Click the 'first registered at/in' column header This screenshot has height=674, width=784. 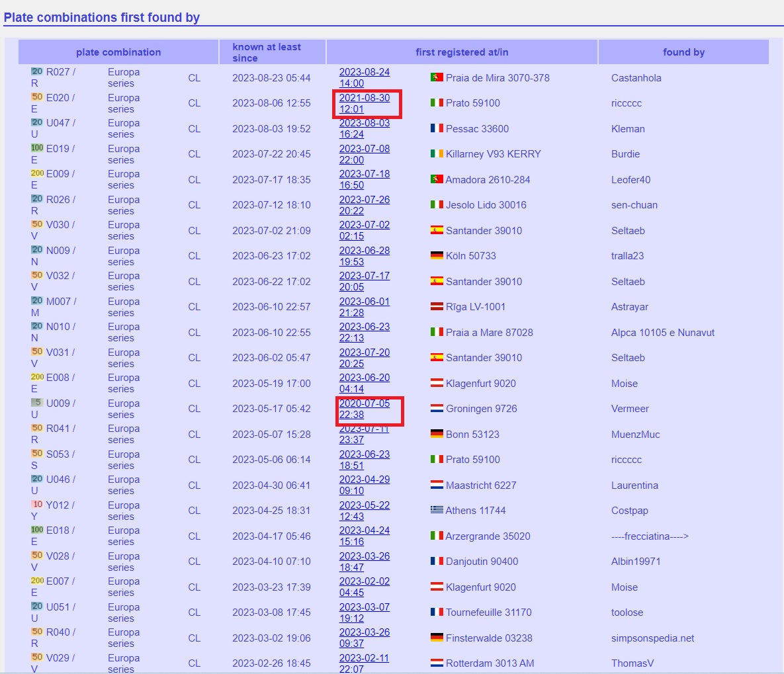point(462,52)
